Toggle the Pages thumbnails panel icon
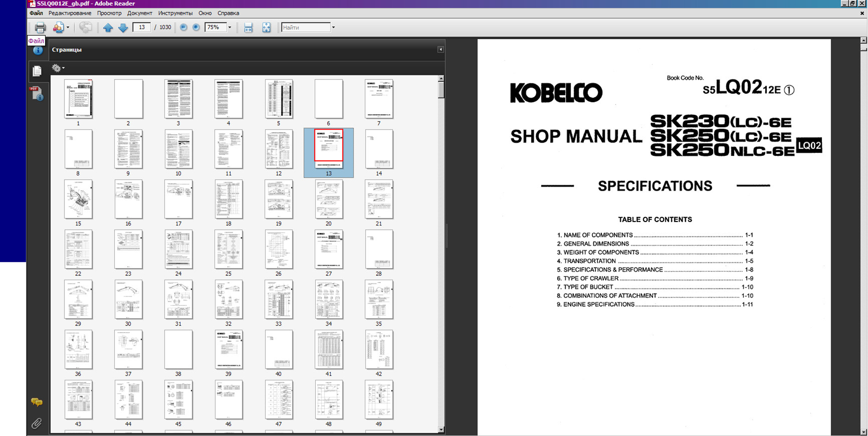This screenshot has width=868, height=436. click(x=37, y=72)
